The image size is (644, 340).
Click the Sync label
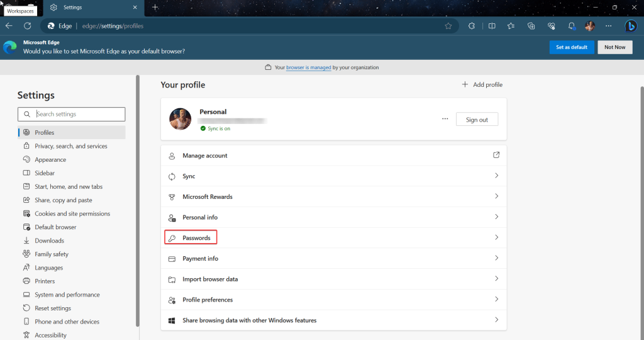[189, 176]
